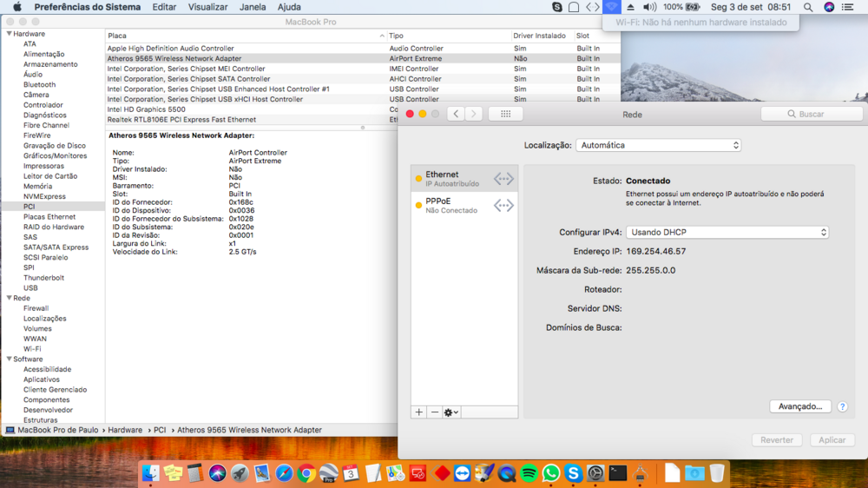
Task: Open Spotify from the Dock
Action: point(529,473)
